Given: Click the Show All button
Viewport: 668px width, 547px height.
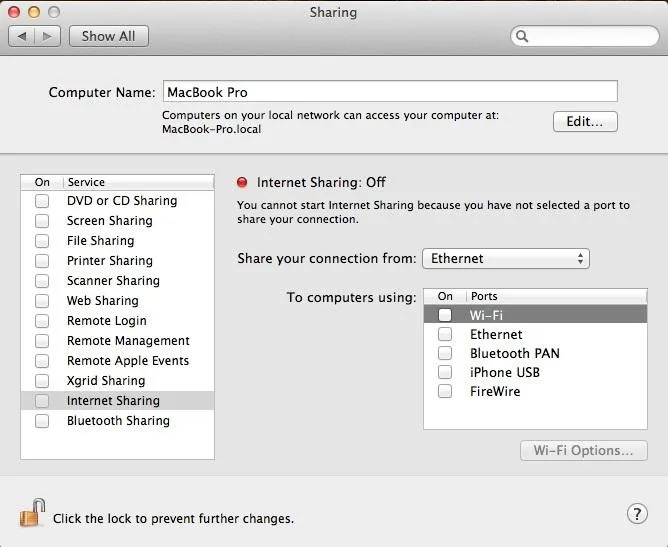Looking at the screenshot, I should pos(109,36).
